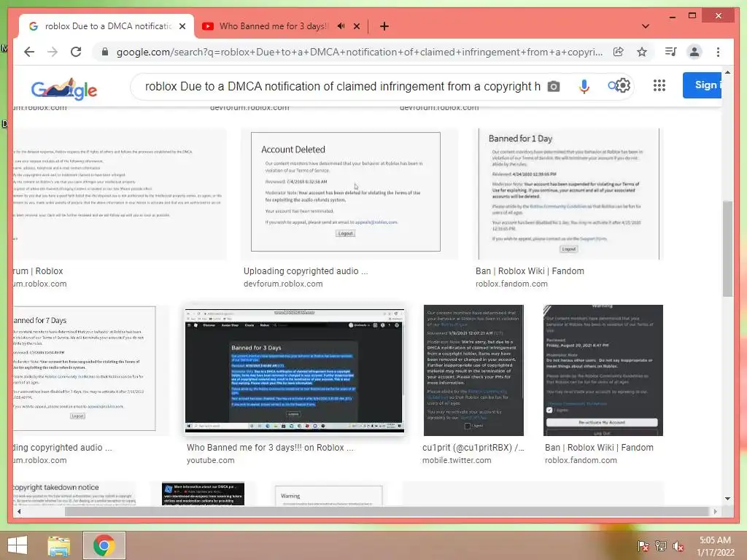Open Ban | Roblox Wiki | Fandom link under Warning image
Screen dimensions: 747x560
pyautogui.click(x=600, y=448)
